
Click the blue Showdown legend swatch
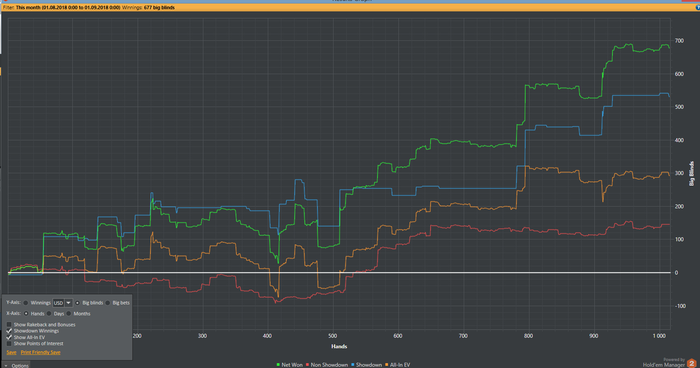point(353,365)
